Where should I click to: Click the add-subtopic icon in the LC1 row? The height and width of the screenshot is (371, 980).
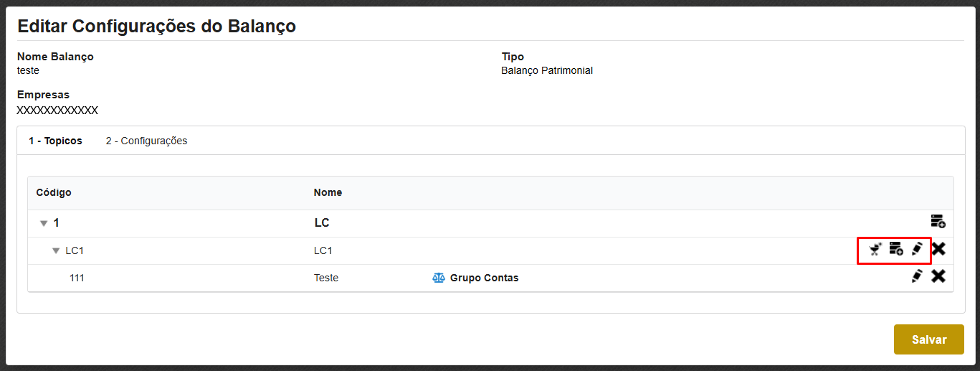[x=896, y=249]
